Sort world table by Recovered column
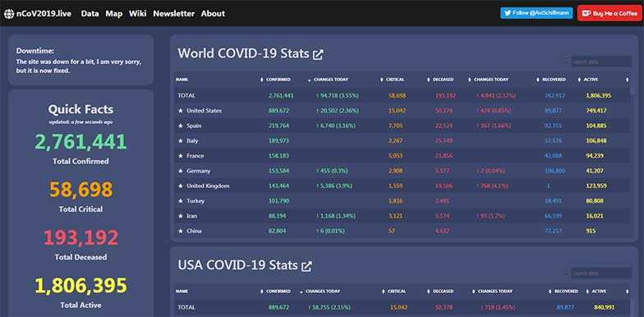 (x=554, y=79)
